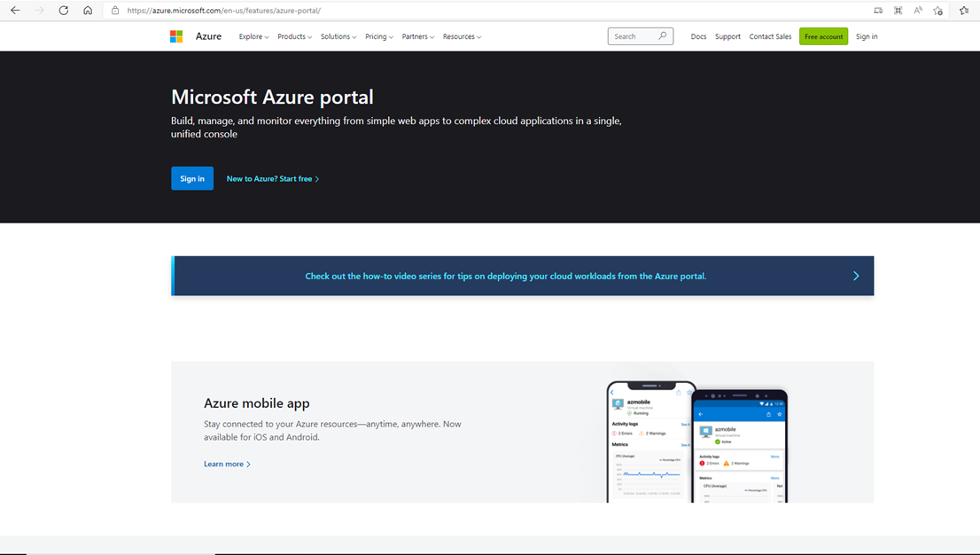
Task: Open New to Azure? Start free link
Action: (x=273, y=179)
